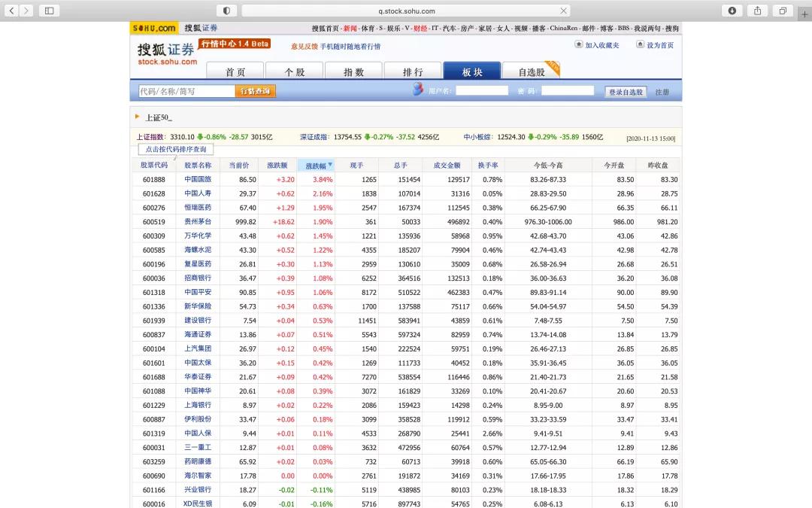Click the browser sidebar icon

pos(48,11)
